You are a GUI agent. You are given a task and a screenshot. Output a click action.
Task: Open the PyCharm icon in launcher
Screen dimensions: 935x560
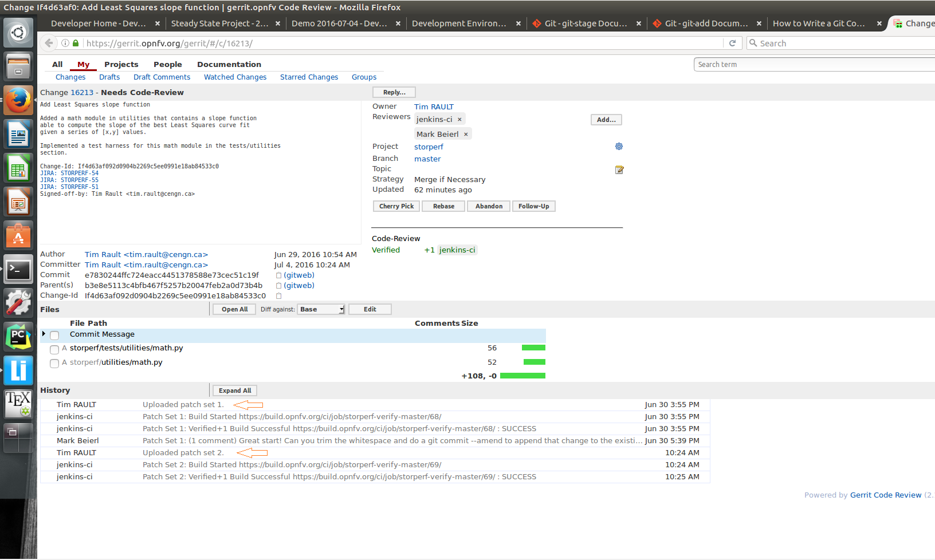tap(18, 337)
